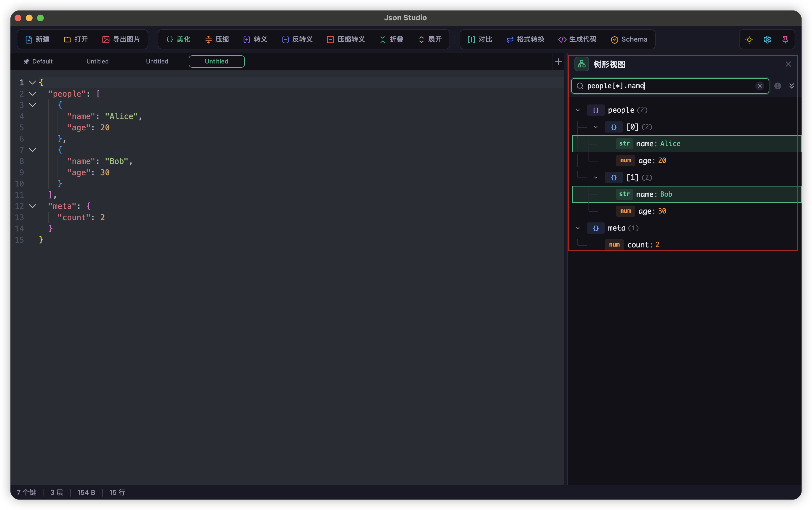Click the 压缩转义 (Compress Escape) tool
812x510 pixels.
346,39
